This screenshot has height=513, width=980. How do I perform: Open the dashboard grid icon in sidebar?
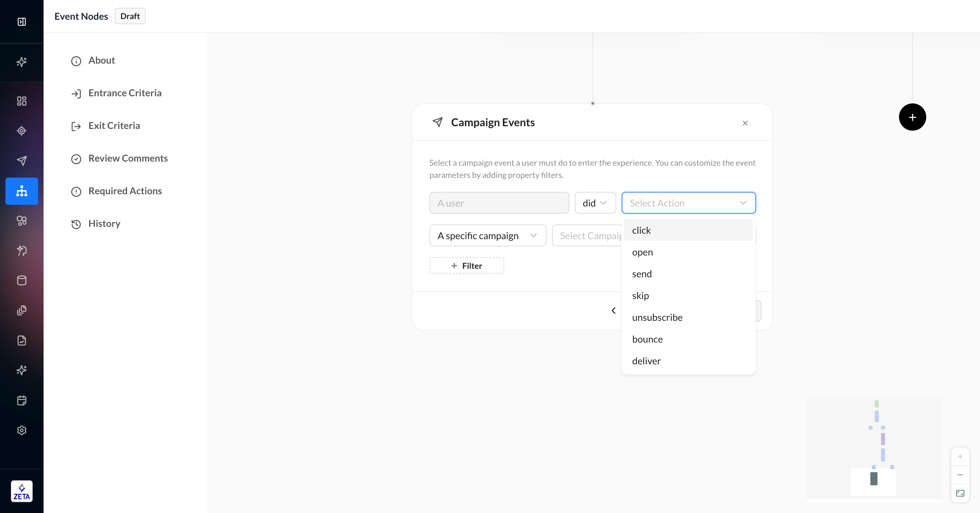(22, 101)
